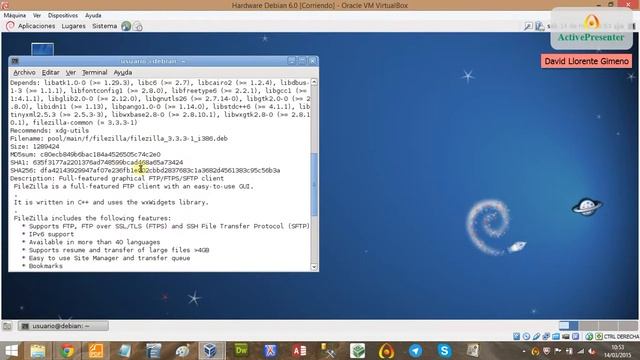Open terminal Editar menu
Viewport: 640px width, 360px height.
tap(51, 72)
